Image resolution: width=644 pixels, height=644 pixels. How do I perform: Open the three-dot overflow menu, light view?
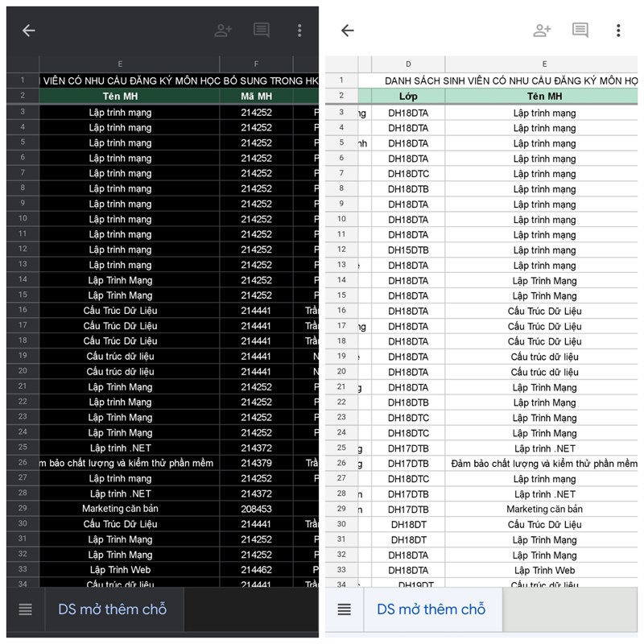point(618,31)
